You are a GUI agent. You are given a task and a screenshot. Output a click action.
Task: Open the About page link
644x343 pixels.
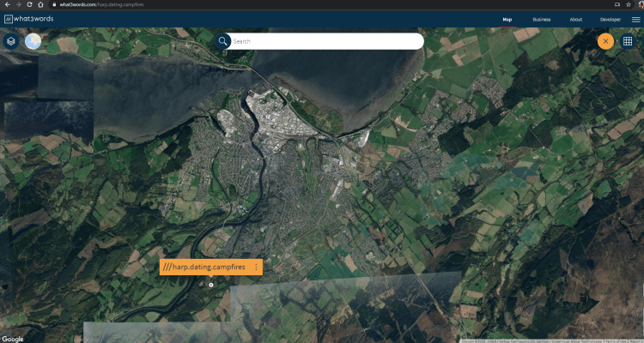pos(575,19)
